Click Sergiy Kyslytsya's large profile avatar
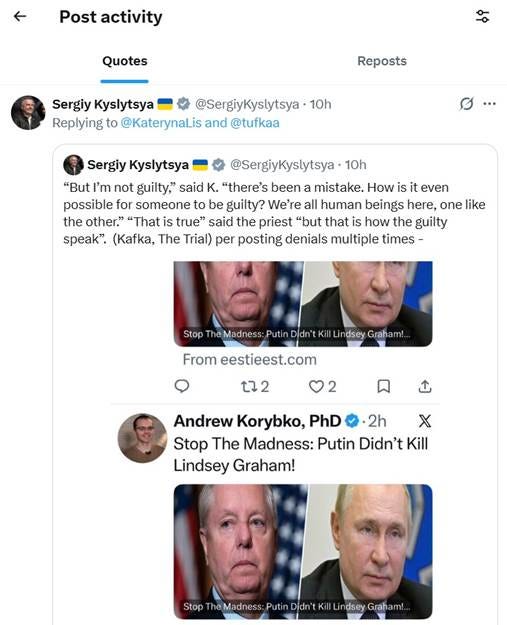This screenshot has width=507, height=625. [28, 113]
